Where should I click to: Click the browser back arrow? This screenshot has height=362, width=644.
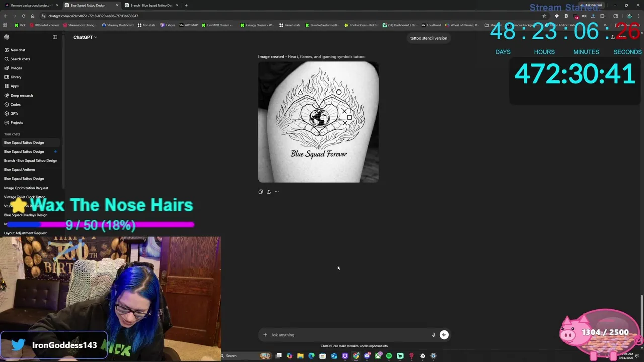click(x=5, y=16)
